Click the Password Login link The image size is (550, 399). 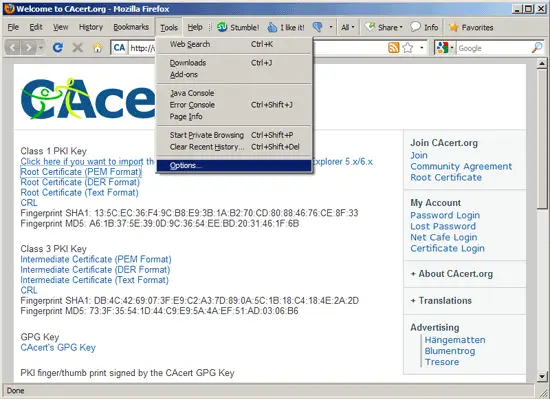point(445,215)
